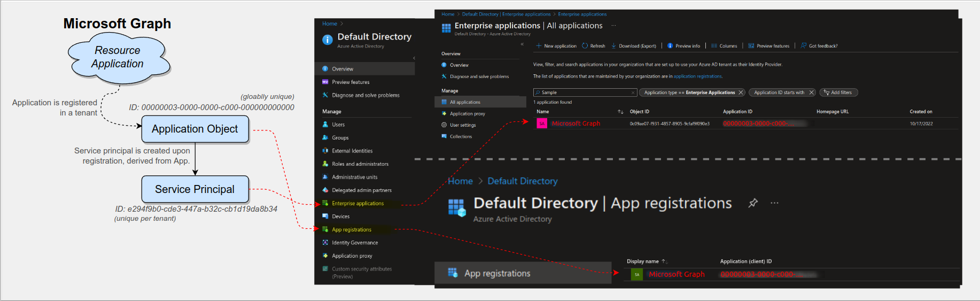Viewport: 980px width, 301px height.
Task: Remove the Application ID starts with filter
Action: 811,92
